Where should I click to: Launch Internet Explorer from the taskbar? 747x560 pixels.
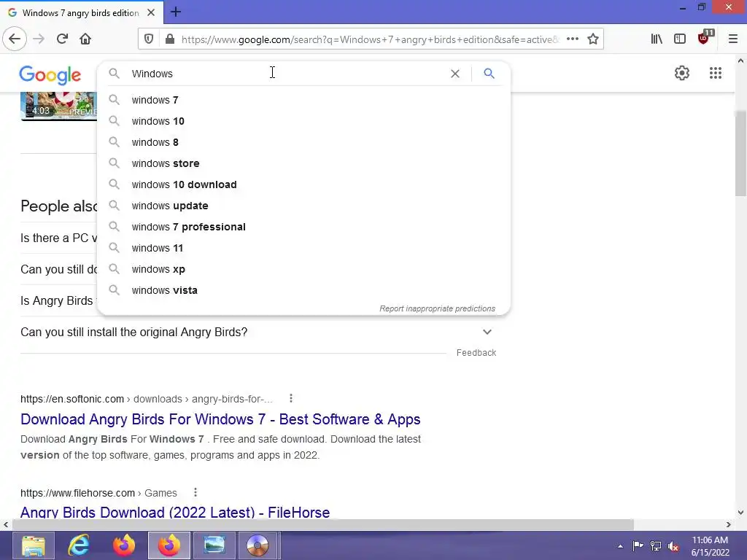tap(79, 545)
